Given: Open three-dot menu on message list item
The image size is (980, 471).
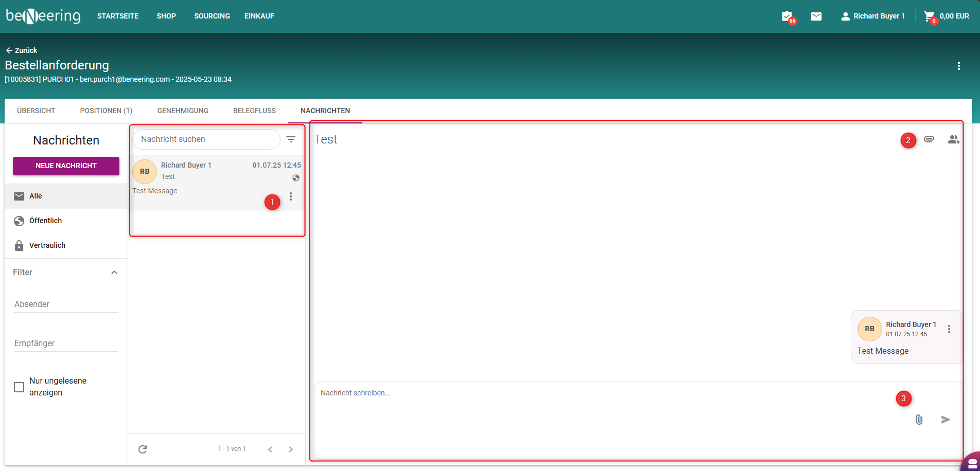Looking at the screenshot, I should pyautogui.click(x=291, y=196).
